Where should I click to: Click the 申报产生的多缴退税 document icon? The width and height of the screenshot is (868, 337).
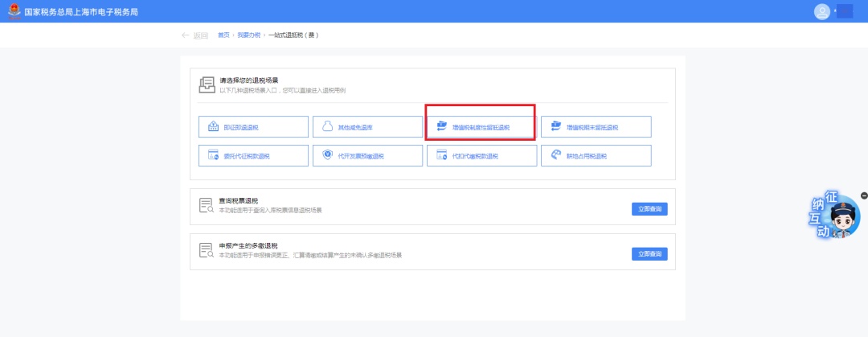coord(207,252)
